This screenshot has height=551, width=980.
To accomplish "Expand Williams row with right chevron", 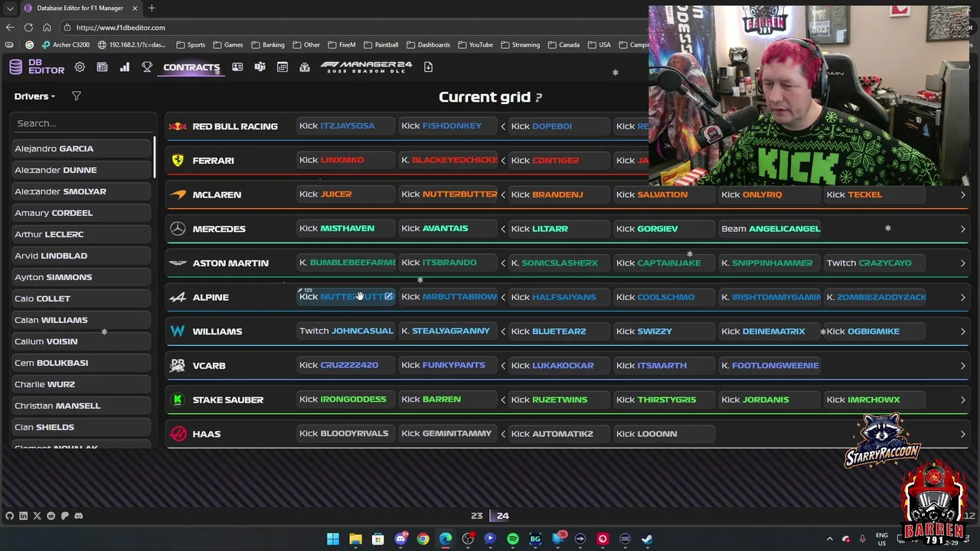I will pos(962,331).
